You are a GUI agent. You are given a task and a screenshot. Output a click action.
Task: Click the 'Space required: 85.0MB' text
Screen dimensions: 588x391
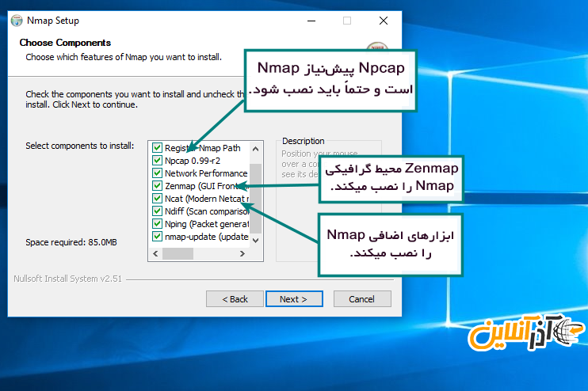pyautogui.click(x=71, y=242)
